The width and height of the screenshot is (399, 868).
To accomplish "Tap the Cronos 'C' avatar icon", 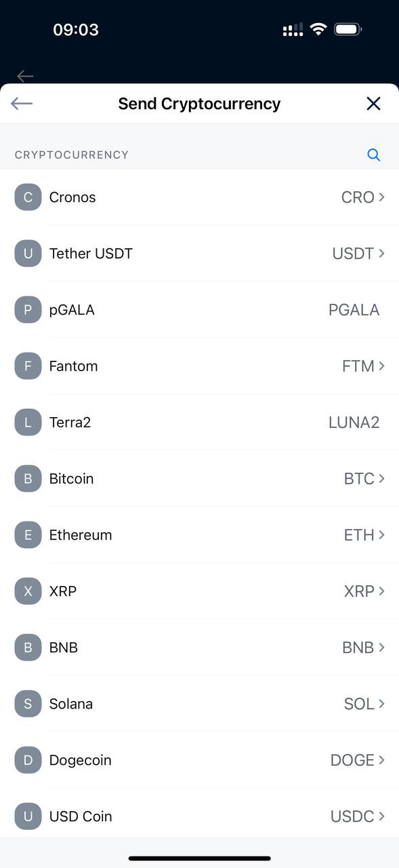I will (28, 197).
